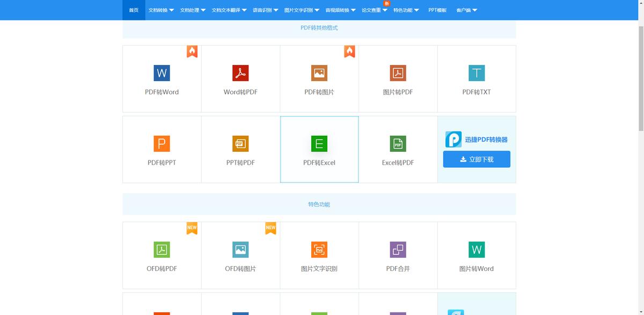Viewport: 644px width, 315px height.
Task: Open the PPT模板 menu item
Action: (x=437, y=10)
